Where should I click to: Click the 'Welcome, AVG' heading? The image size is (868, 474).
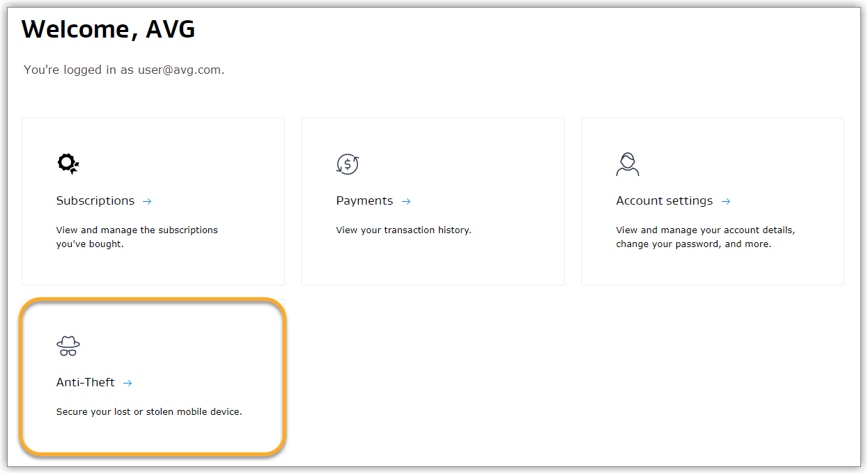pyautogui.click(x=109, y=29)
